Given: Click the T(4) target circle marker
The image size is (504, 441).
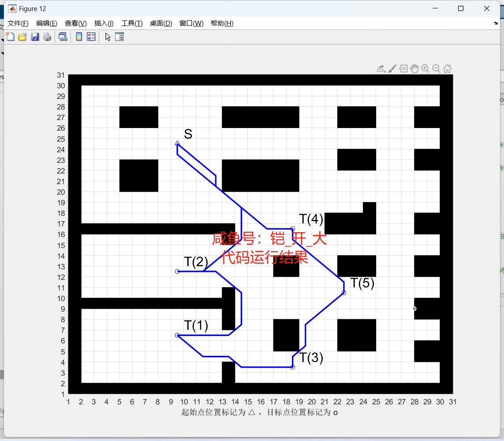Looking at the screenshot, I should [292, 229].
